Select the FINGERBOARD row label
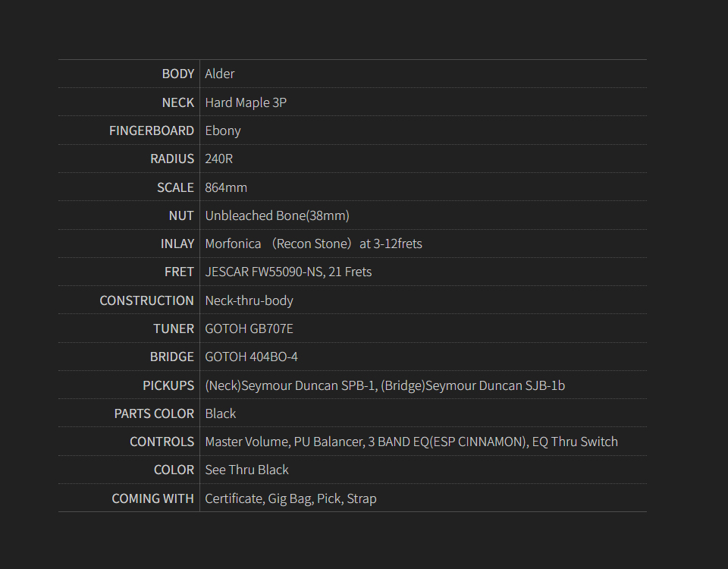 click(152, 130)
